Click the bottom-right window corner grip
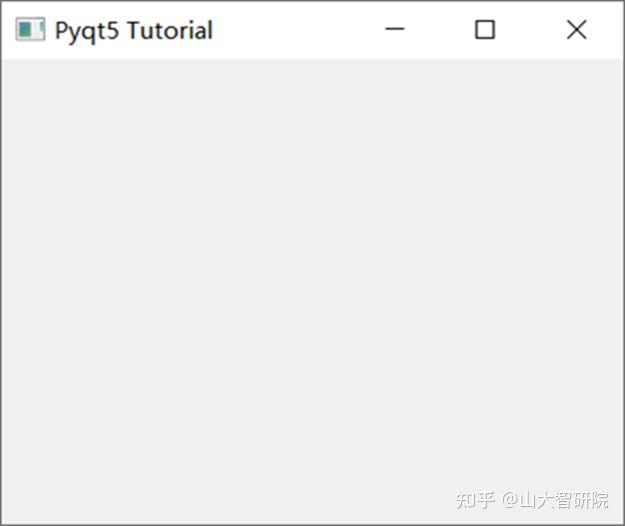Screen dimensions: 625x526 623,524
